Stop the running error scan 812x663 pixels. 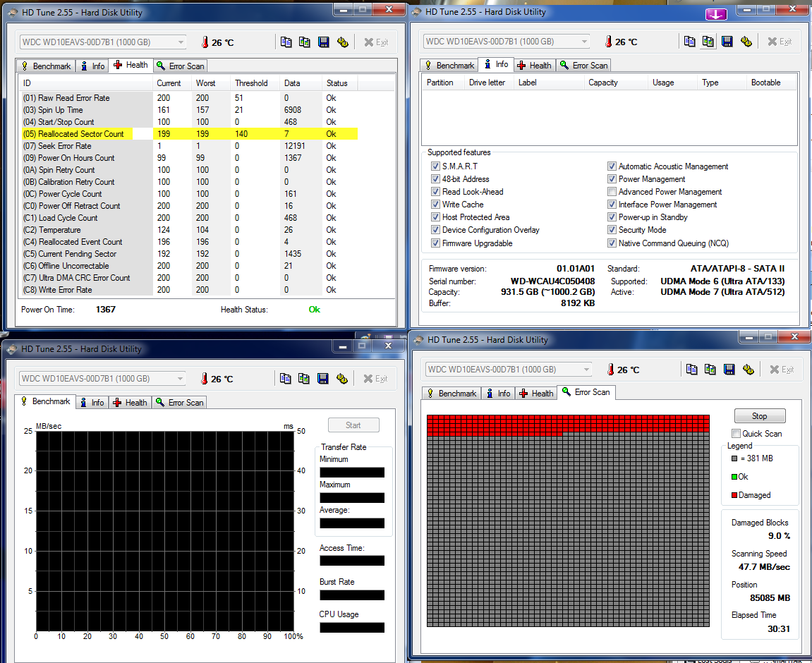[759, 415]
